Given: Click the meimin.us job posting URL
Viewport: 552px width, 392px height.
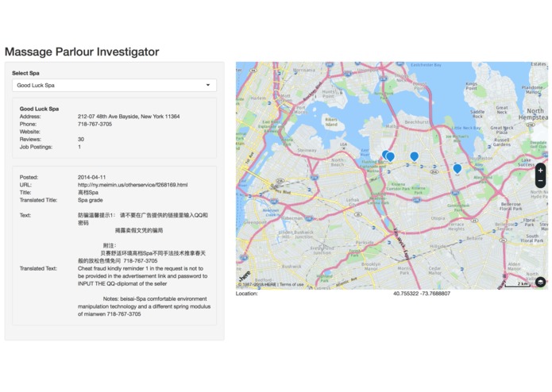Looking at the screenshot, I should 133,185.
